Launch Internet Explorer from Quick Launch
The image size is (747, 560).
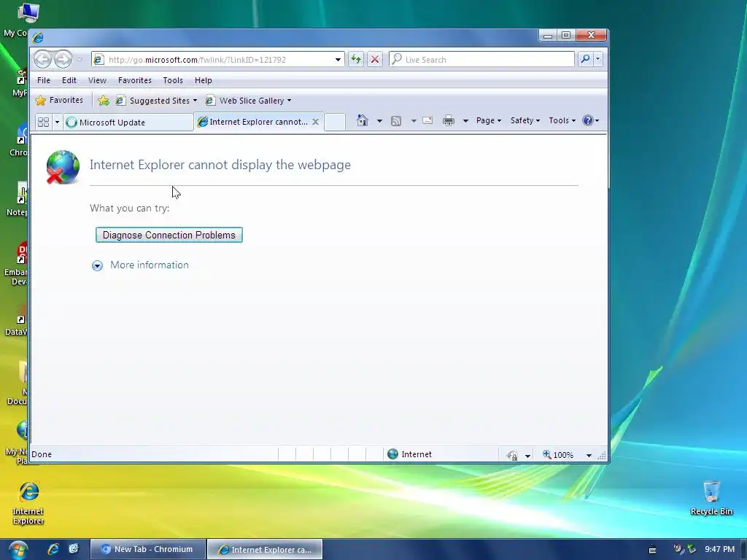point(53,549)
